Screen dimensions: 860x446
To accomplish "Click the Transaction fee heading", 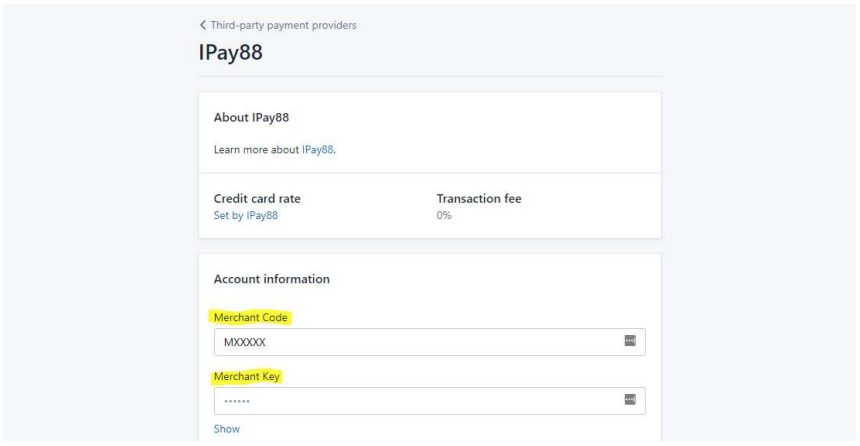I will click(479, 199).
